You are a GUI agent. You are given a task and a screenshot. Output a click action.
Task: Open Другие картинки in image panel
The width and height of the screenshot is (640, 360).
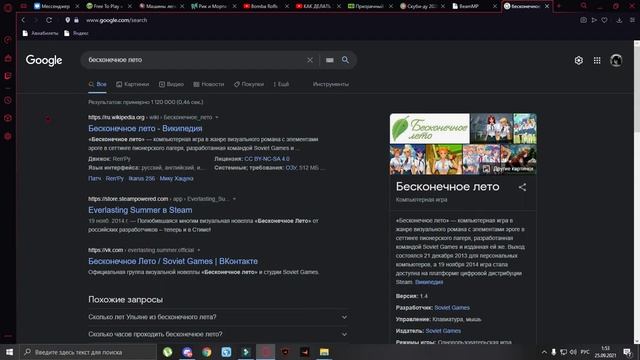[x=509, y=169]
